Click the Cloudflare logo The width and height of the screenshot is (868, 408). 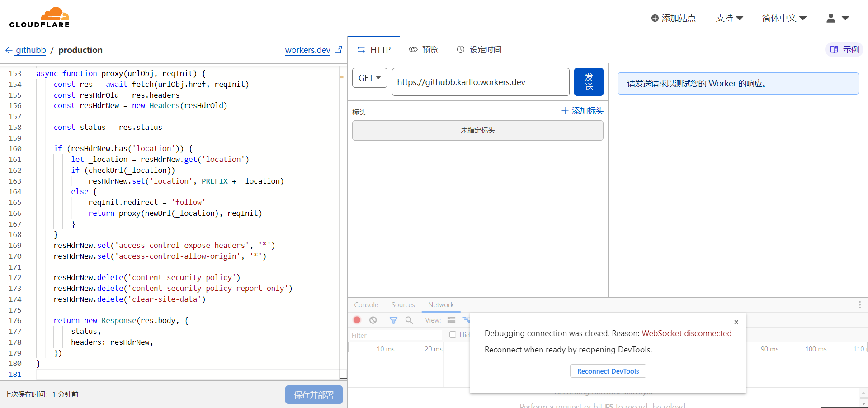[x=40, y=18]
